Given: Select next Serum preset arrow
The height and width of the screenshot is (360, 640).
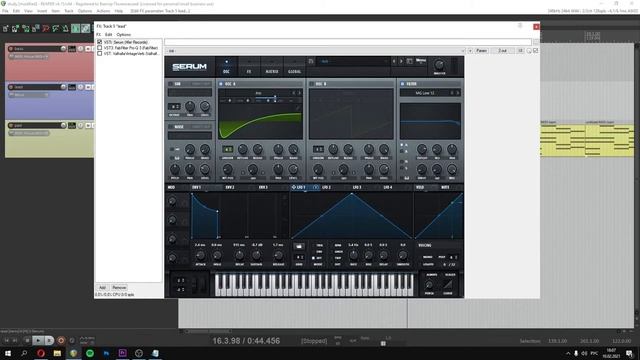Looking at the screenshot, I should [401, 61].
